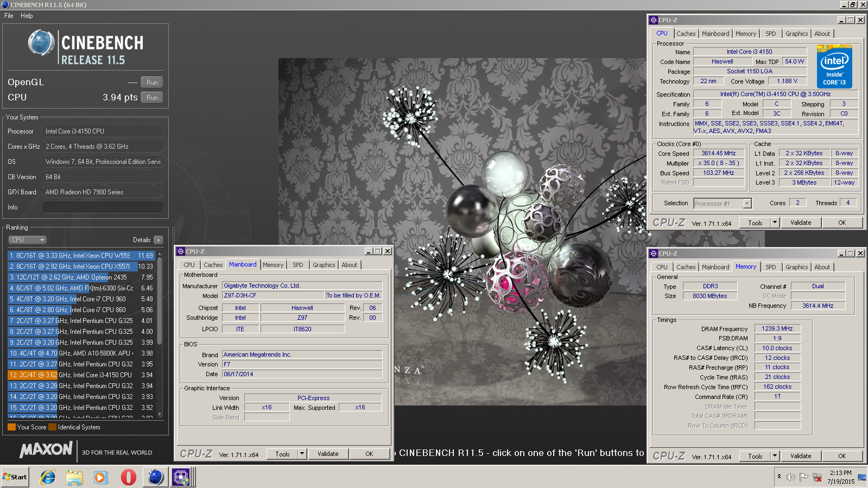The width and height of the screenshot is (868, 488).
Task: Click the CPU-Z title icon in the Mainboard window
Action: (181, 251)
